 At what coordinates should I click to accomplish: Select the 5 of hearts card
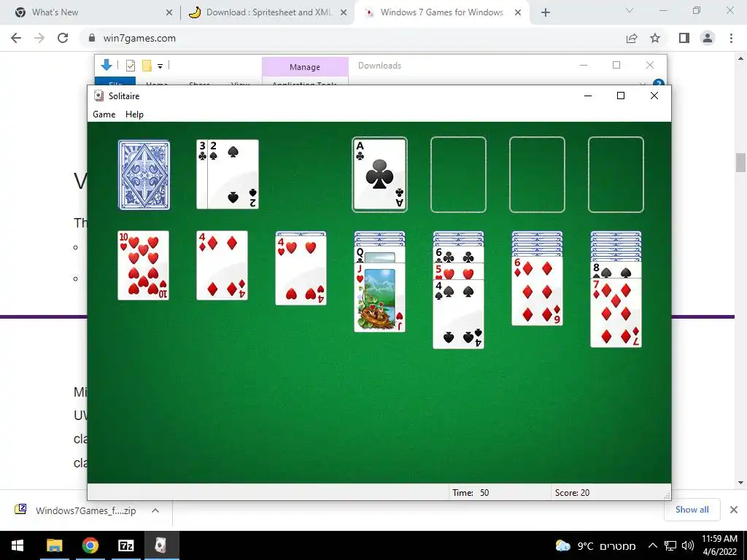tap(458, 271)
